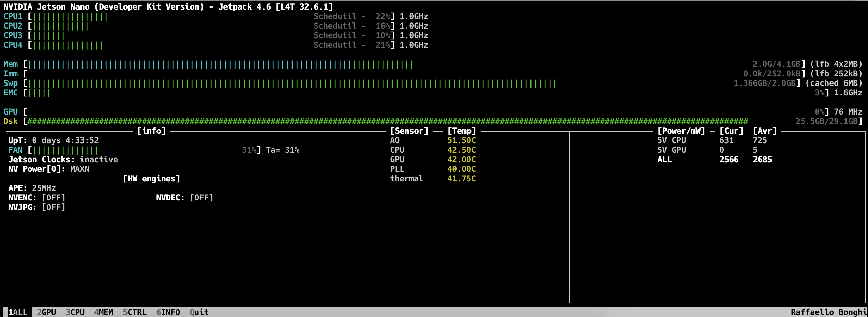Click the CPU temperature 42.50C
The height and width of the screenshot is (317, 868).
(462, 150)
